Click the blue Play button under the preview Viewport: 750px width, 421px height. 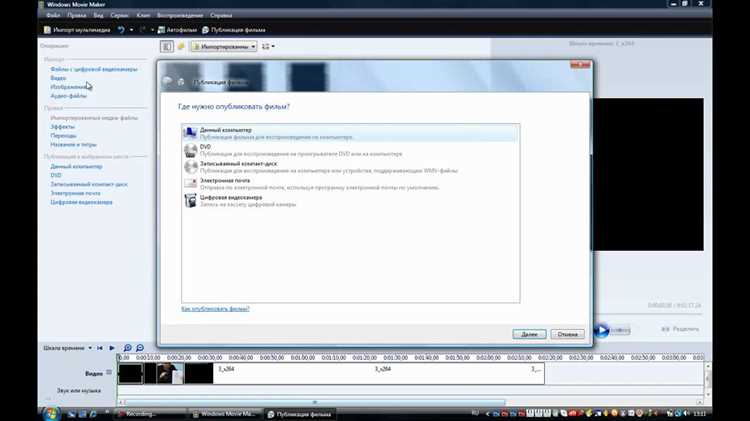[x=601, y=330]
